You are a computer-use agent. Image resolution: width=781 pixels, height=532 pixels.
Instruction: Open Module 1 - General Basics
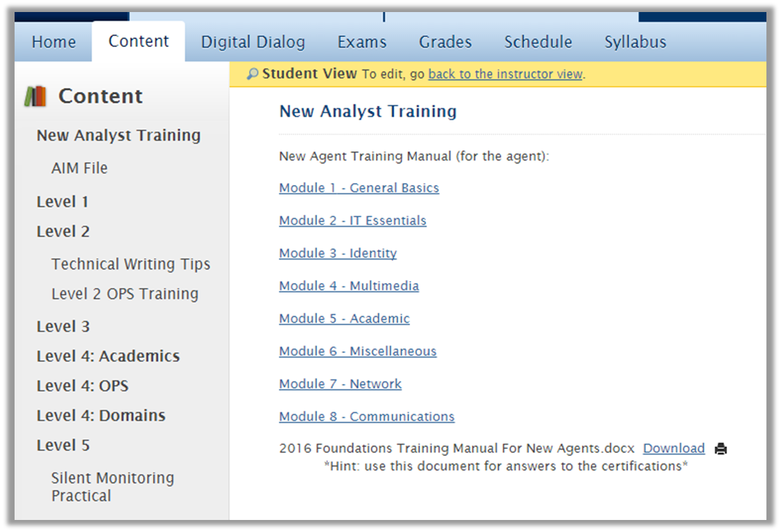pyautogui.click(x=359, y=187)
